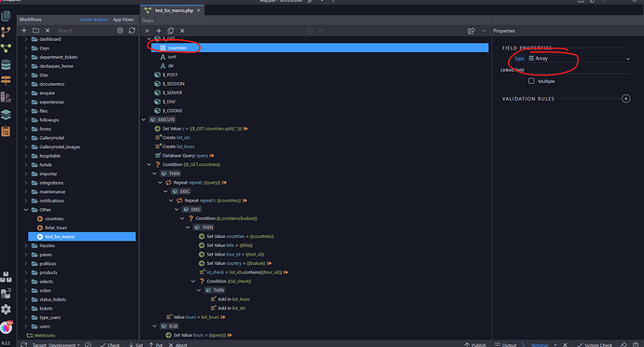This screenshot has width=644, height=347.
Task: Open the Terminal panel tab
Action: pos(539,344)
